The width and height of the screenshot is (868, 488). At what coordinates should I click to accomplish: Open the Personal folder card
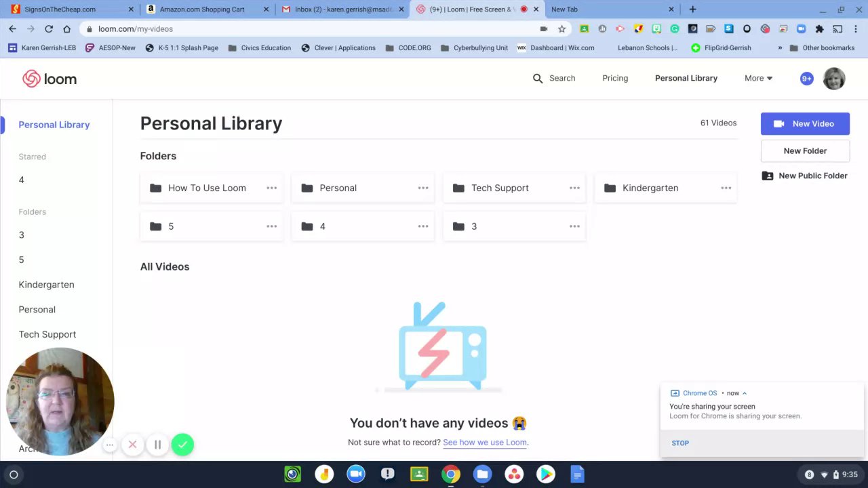(363, 188)
